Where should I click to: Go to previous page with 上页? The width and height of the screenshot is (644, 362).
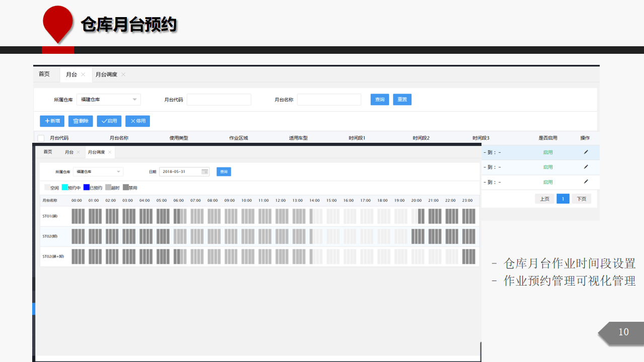[x=544, y=199]
